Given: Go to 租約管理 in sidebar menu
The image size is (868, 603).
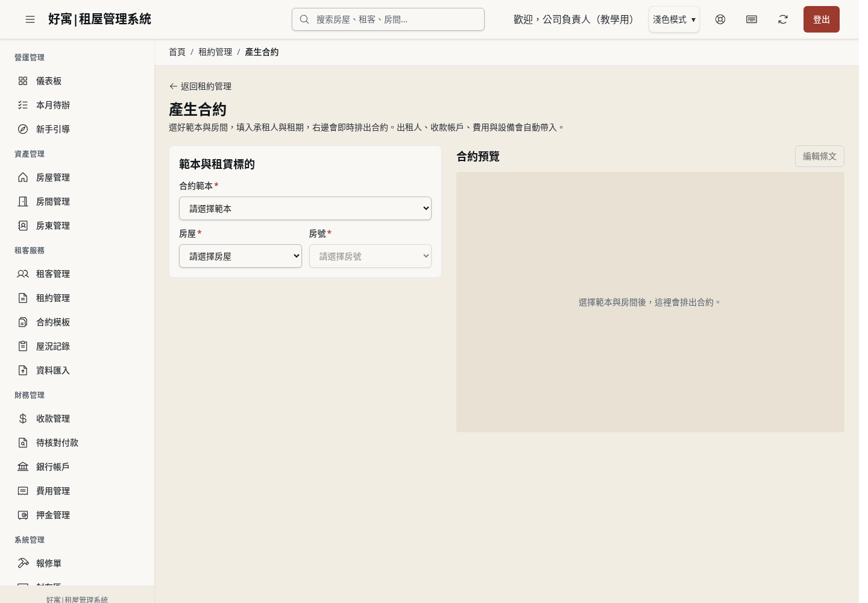Looking at the screenshot, I should click(x=77, y=298).
